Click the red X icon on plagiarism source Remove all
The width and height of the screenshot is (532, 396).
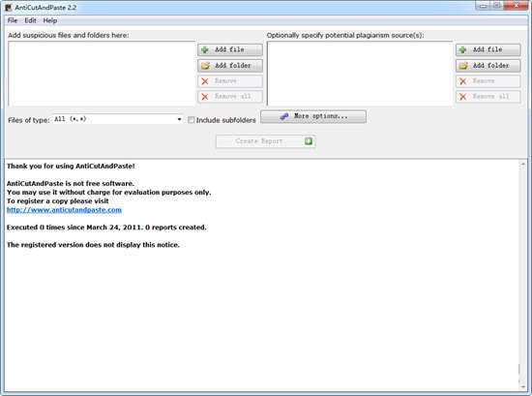(x=462, y=97)
